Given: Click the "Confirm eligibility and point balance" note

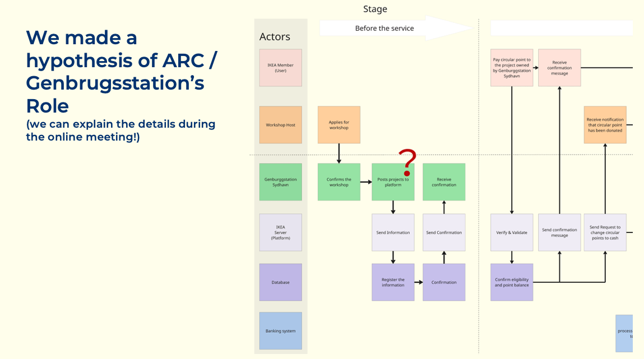Looking at the screenshot, I should tap(512, 282).
